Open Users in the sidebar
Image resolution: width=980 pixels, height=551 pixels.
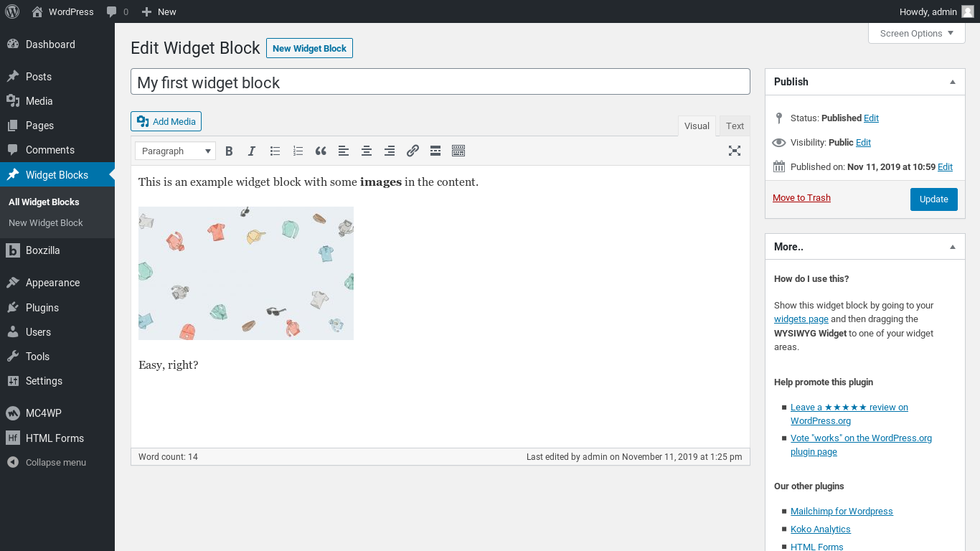tap(57, 332)
